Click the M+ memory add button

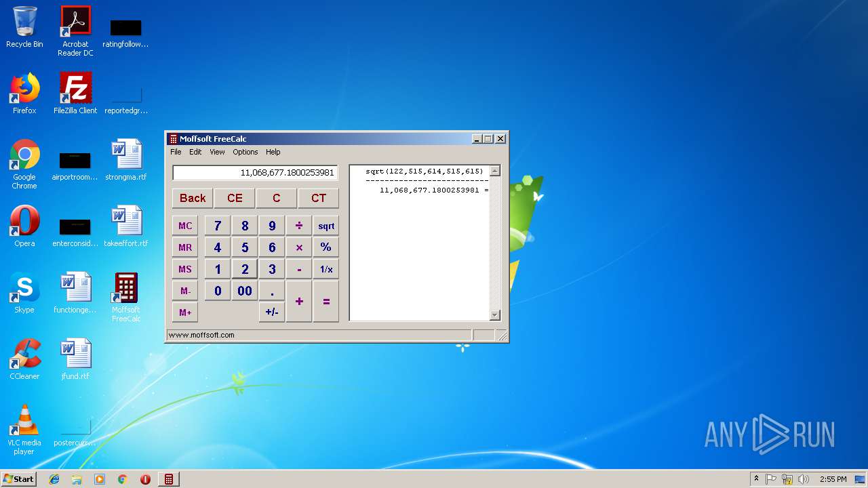[x=185, y=312]
